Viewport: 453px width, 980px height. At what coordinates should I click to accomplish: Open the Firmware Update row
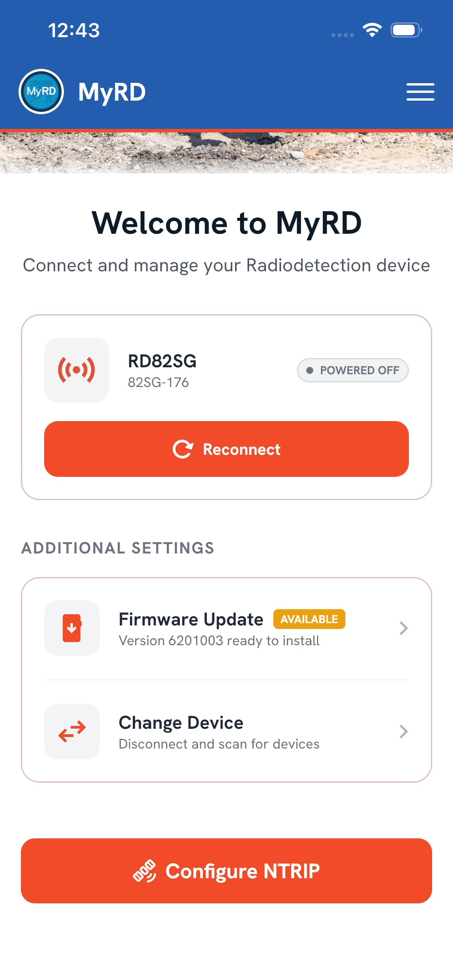226,628
